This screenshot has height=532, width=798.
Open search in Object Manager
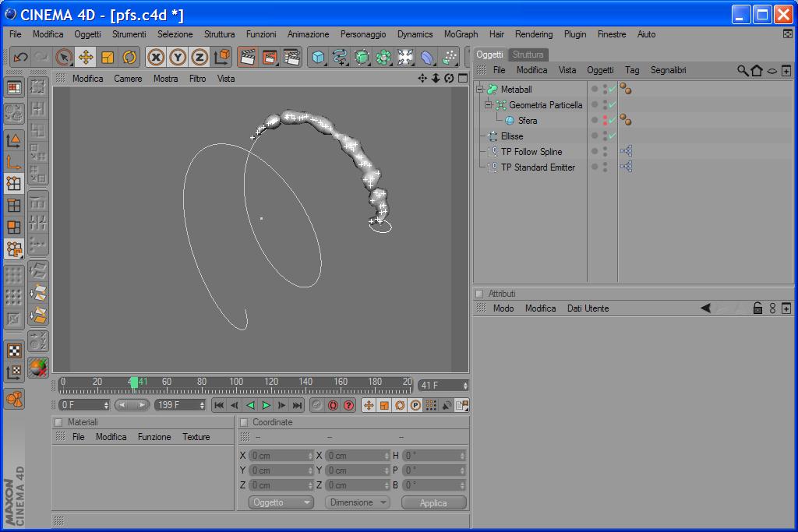743,71
